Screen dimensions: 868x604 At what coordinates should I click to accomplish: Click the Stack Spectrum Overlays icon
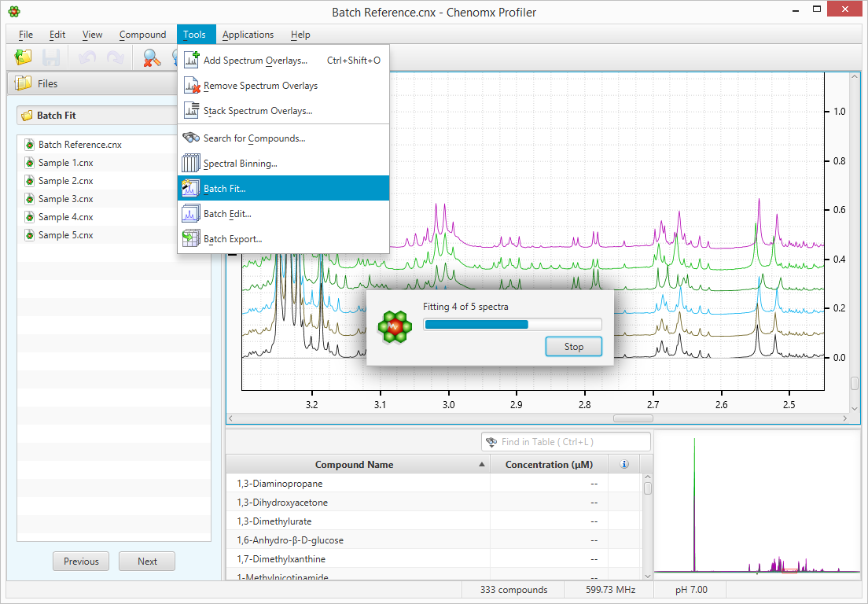191,110
